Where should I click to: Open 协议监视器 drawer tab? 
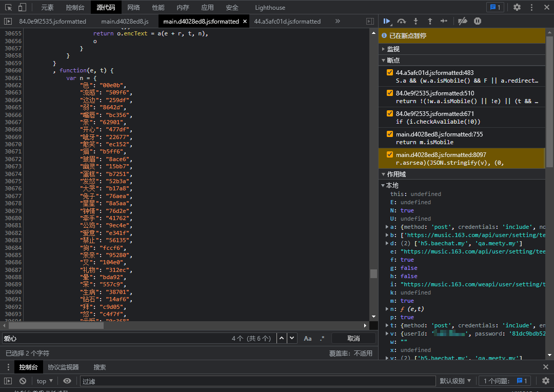click(63, 367)
